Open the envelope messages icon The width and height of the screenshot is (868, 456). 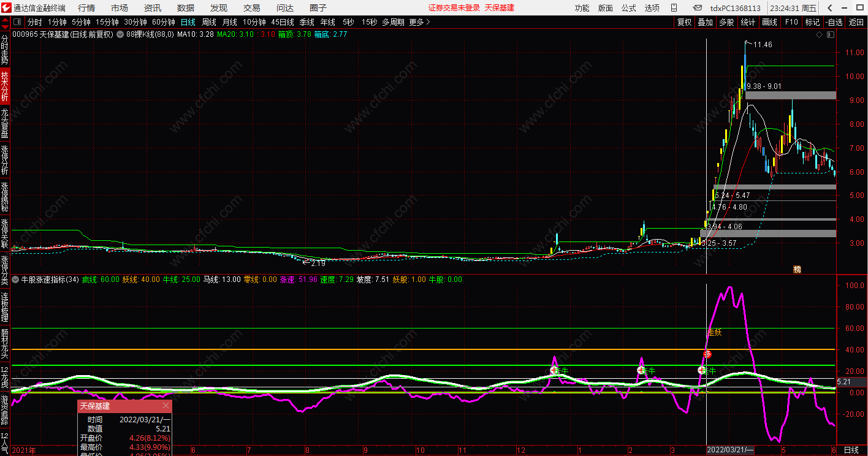tap(698, 8)
